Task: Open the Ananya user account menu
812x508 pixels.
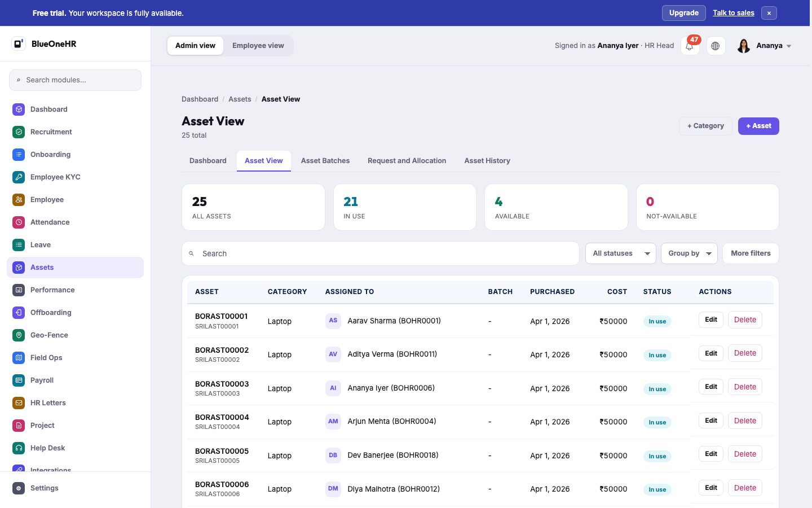Action: [x=764, y=46]
